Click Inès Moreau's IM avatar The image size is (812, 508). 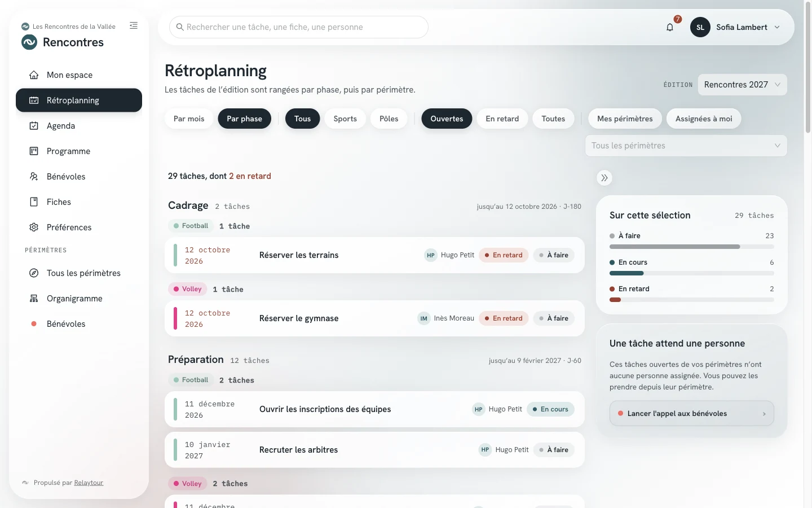click(424, 318)
